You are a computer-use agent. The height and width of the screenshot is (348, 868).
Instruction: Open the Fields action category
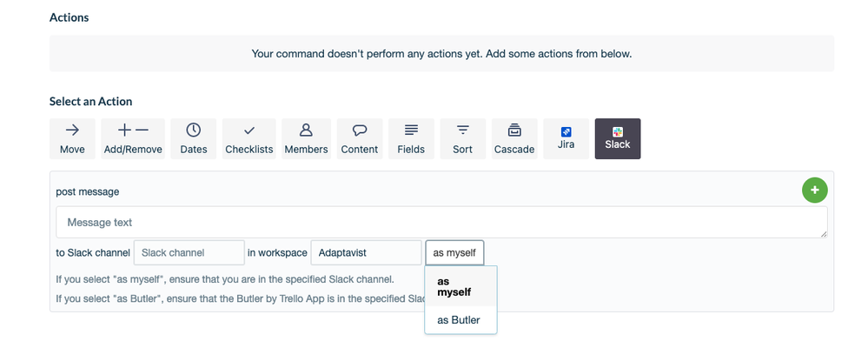click(x=411, y=138)
